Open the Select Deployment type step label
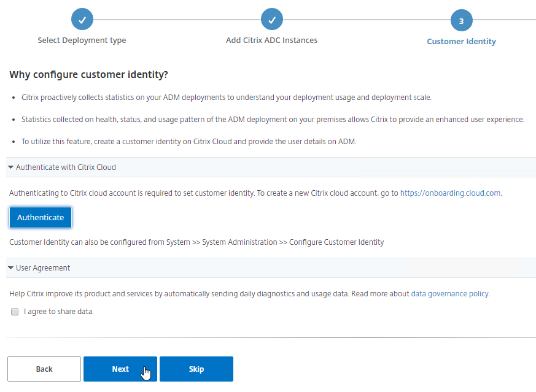536x392 pixels. pyautogui.click(x=82, y=40)
